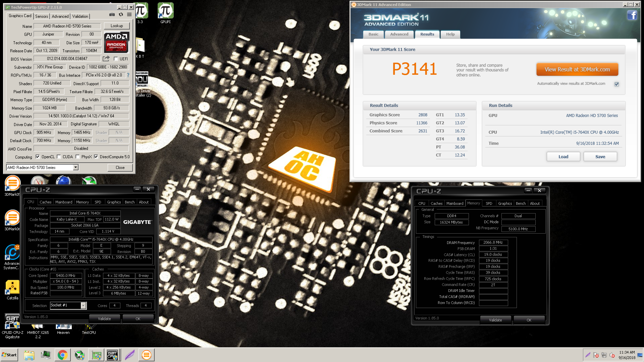Click the BIOS export share icon
The width and height of the screenshot is (644, 362).
tap(106, 59)
